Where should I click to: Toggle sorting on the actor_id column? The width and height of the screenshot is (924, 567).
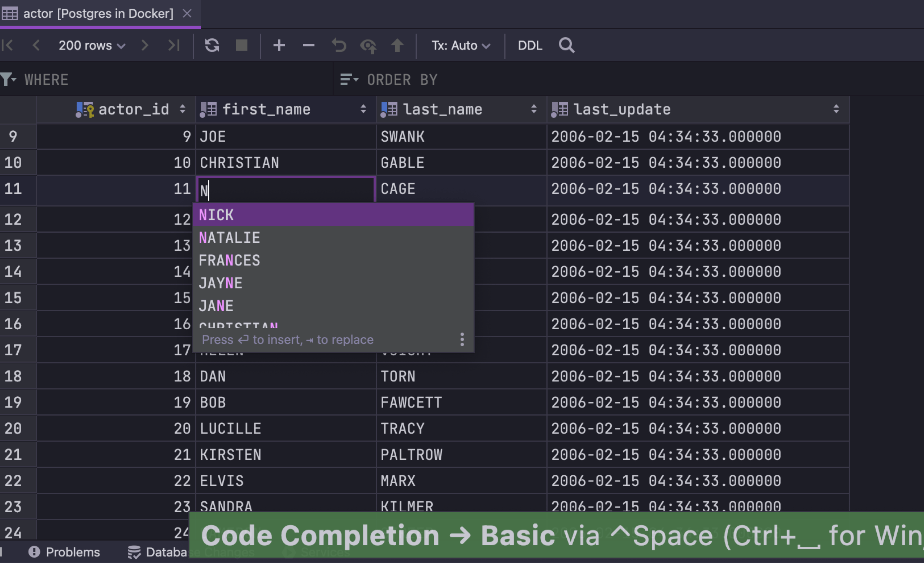coord(182,109)
